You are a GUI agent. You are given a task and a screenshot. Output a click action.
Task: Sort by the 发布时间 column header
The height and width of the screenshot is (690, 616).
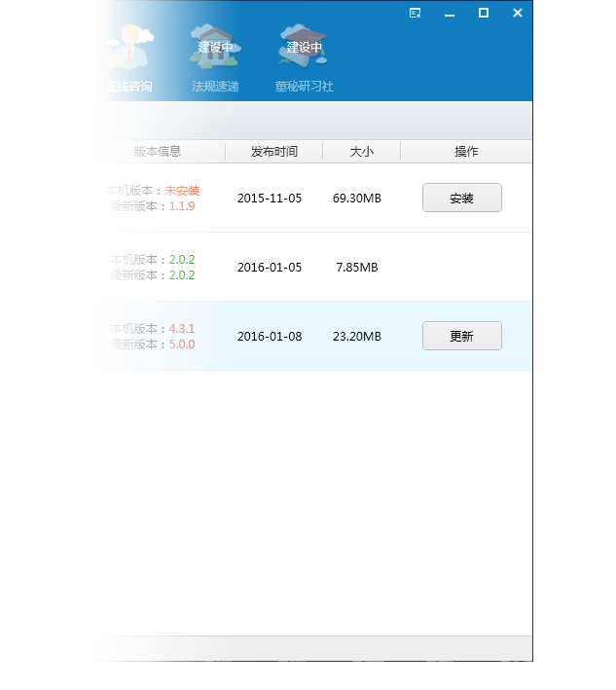coord(273,152)
